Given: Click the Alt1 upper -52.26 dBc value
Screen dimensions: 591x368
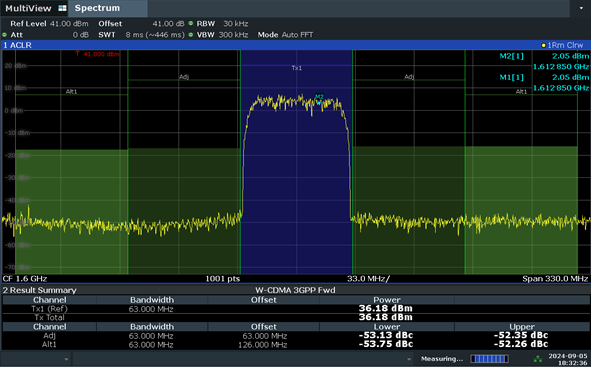Looking at the screenshot, I should point(521,344).
